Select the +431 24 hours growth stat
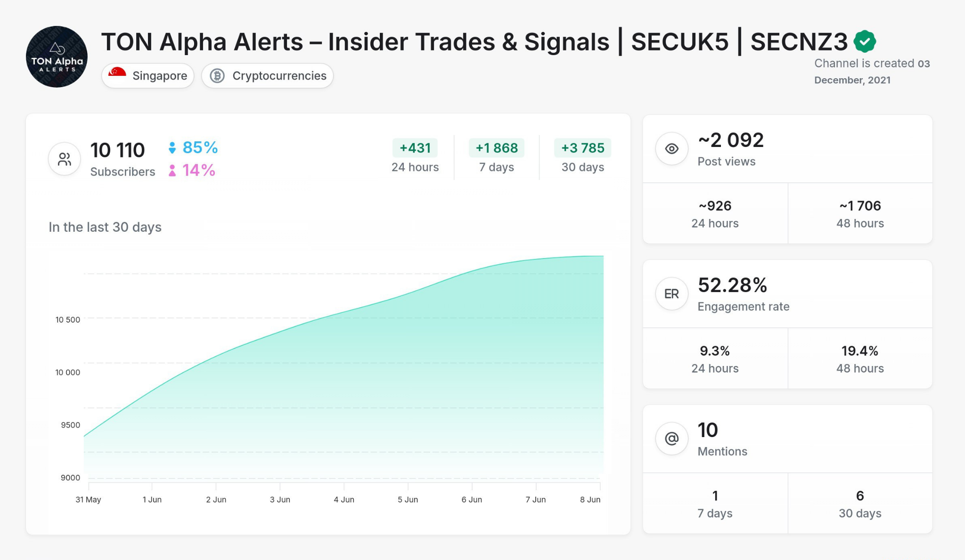The image size is (965, 560). 415,157
